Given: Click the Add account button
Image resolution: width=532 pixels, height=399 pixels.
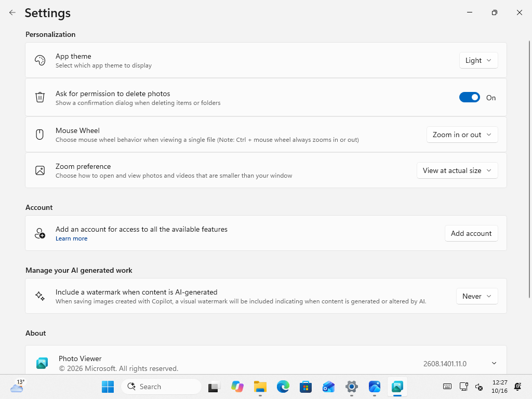Looking at the screenshot, I should (471, 233).
